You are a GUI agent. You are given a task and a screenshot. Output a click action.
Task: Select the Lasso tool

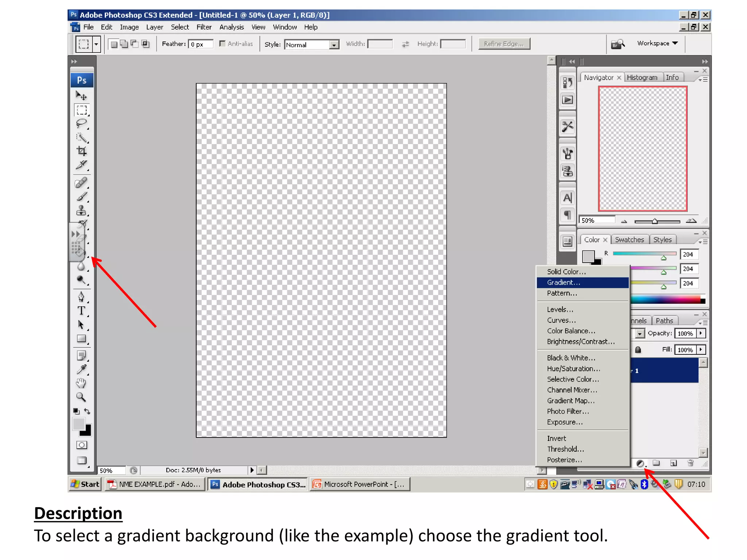point(81,124)
